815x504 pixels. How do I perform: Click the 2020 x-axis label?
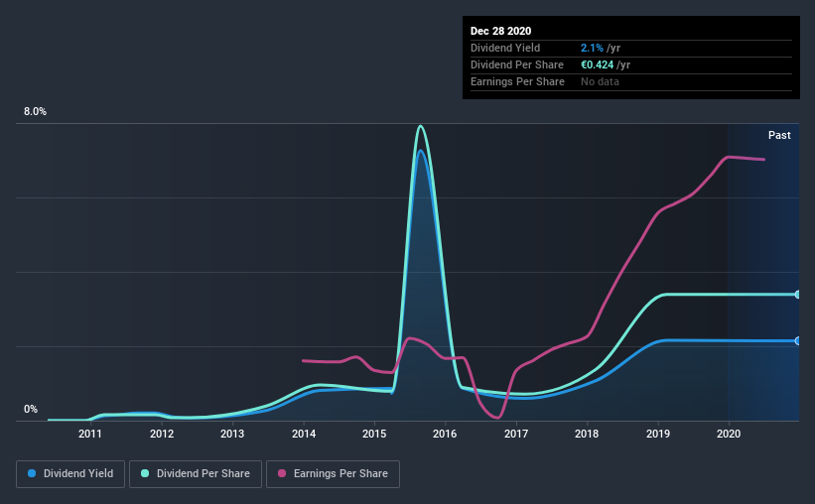point(729,434)
